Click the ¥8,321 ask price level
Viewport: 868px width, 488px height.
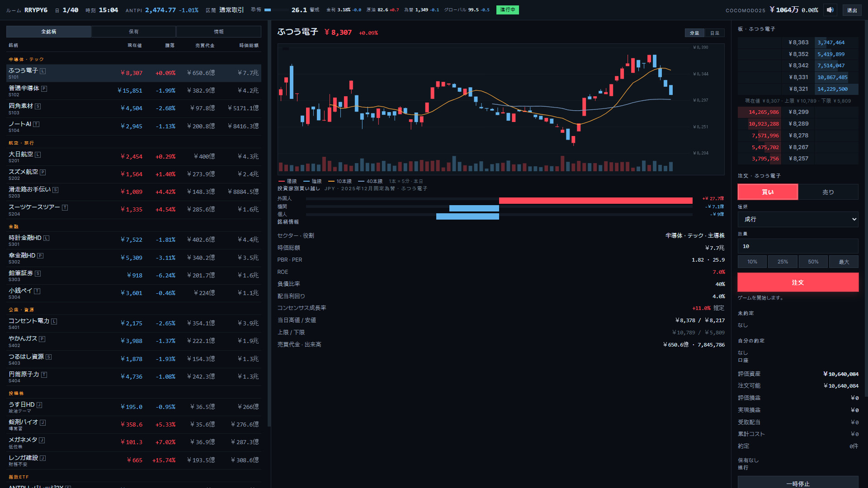click(x=798, y=89)
